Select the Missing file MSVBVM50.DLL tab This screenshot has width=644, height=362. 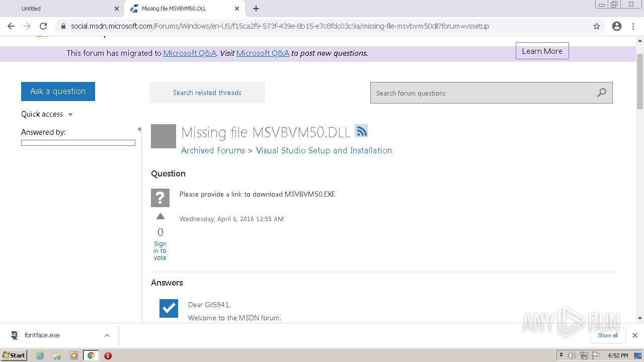184,9
